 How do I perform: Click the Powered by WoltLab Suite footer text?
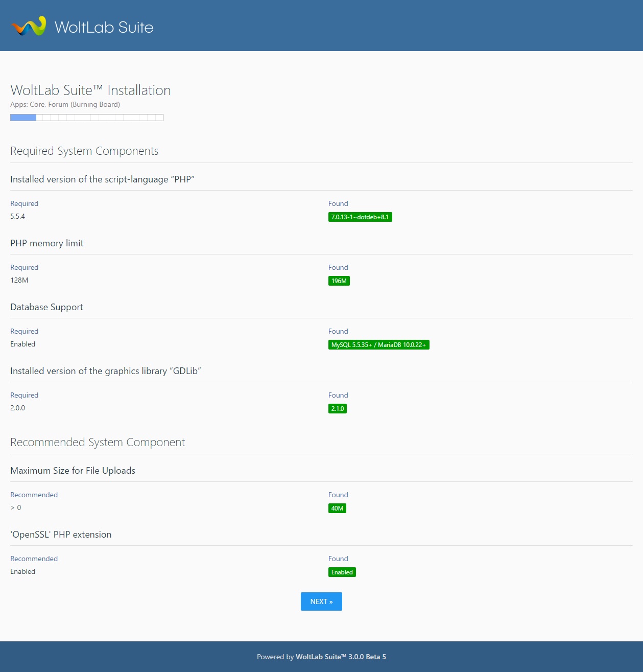321,657
